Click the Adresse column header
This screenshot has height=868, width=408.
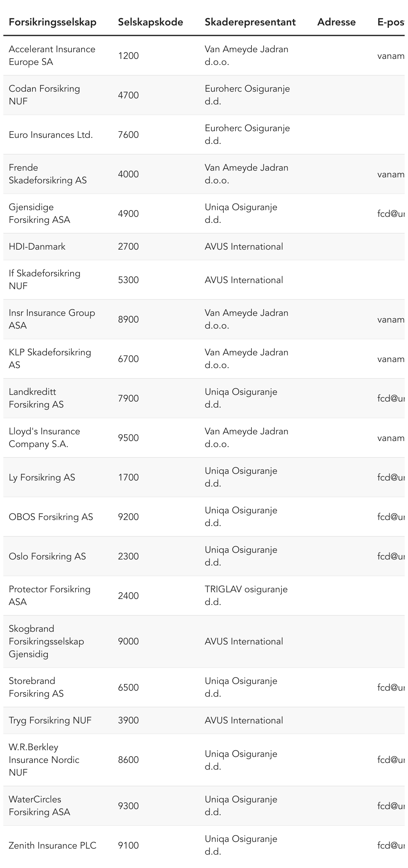point(336,22)
